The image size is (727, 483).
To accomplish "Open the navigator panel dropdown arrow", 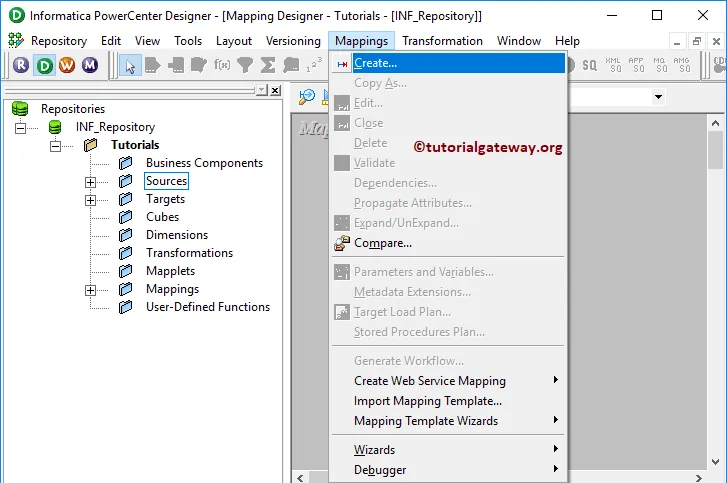I will [x=262, y=90].
